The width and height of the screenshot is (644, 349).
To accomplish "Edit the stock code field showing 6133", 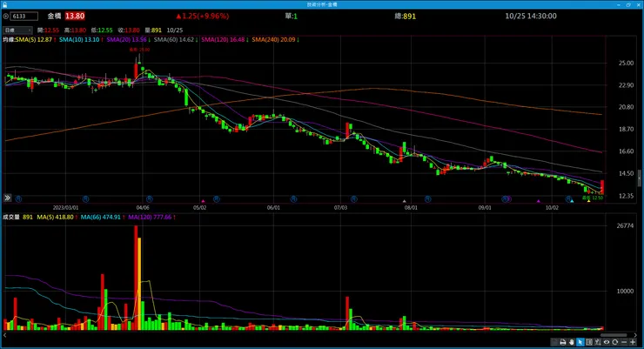I will pos(24,17).
